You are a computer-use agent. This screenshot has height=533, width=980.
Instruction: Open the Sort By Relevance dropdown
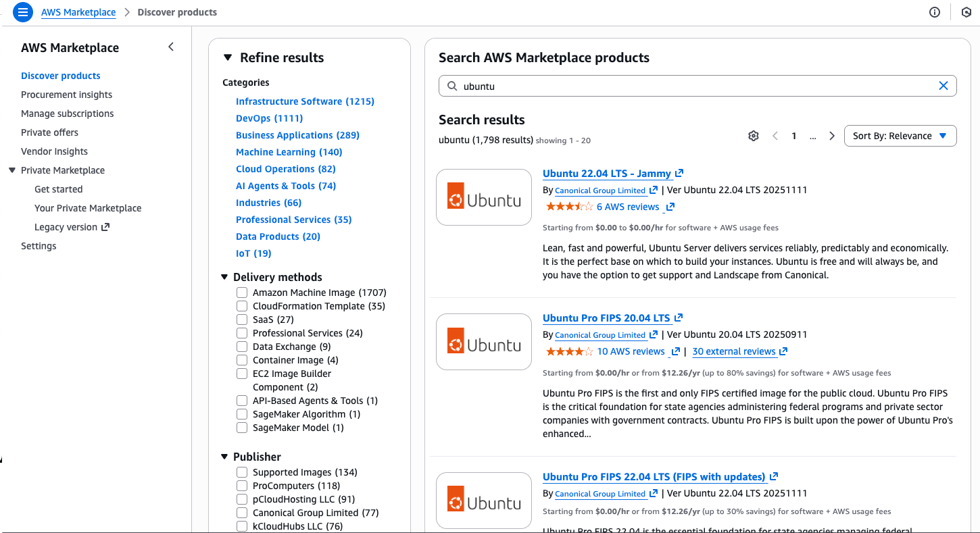pyautogui.click(x=900, y=135)
